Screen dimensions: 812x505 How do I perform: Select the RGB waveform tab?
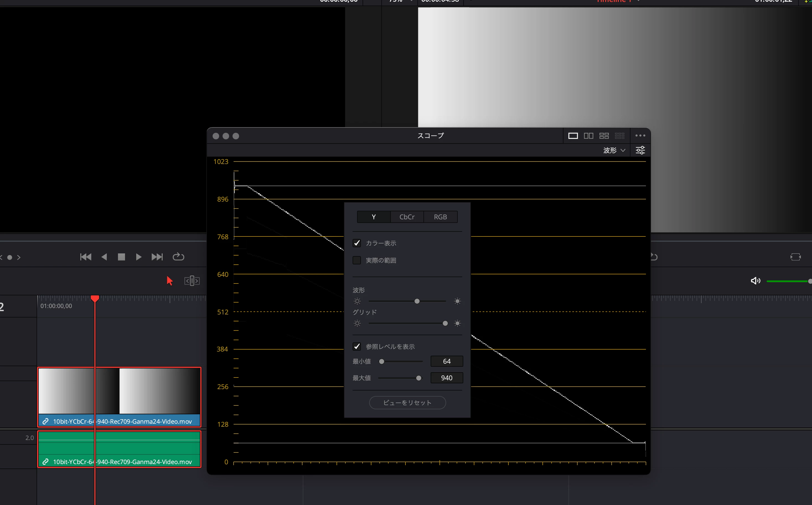tap(440, 217)
